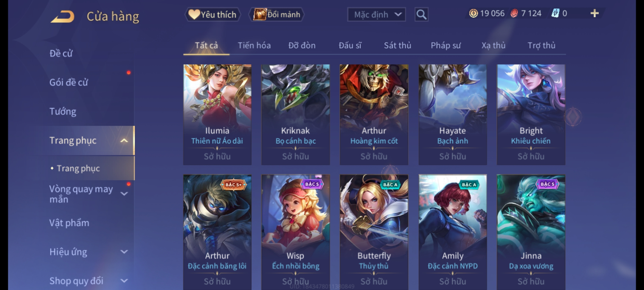Open the search magnifier icon
Screen dimensions: 644x290
(x=421, y=15)
